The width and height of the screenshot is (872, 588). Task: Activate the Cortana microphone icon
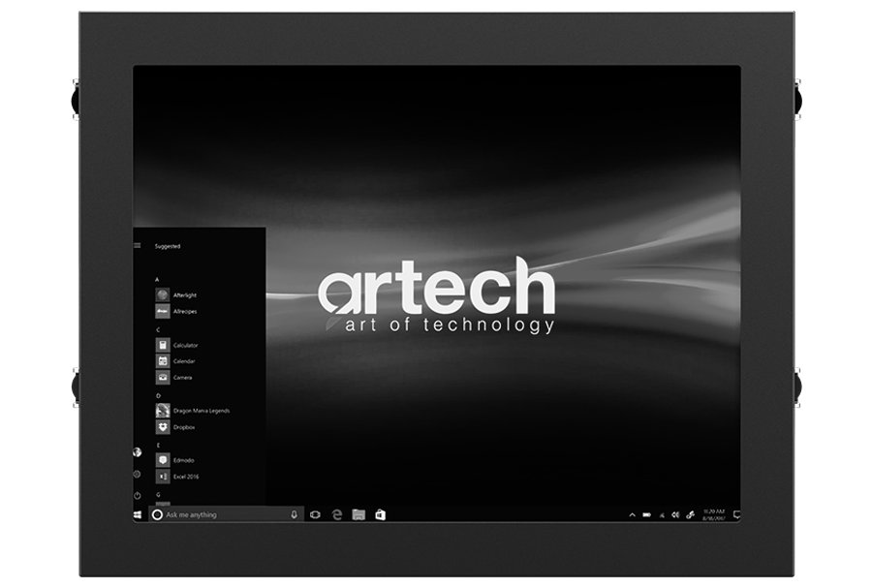pyautogui.click(x=294, y=515)
